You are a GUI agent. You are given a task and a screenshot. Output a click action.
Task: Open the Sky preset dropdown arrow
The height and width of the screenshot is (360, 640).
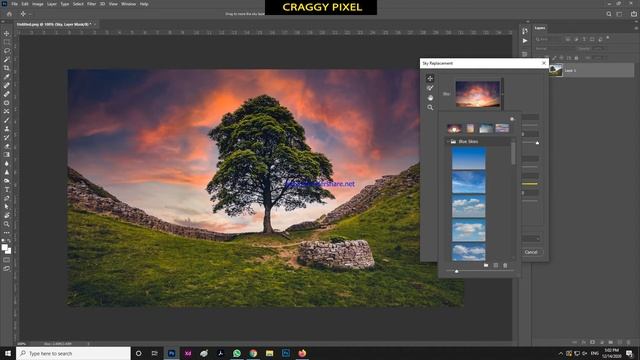click(x=502, y=94)
